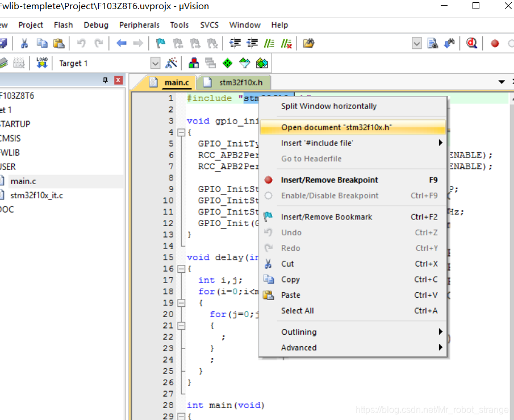Open the find text dropdown arrow
Viewport: 514px width, 420px height.
[x=417, y=43]
